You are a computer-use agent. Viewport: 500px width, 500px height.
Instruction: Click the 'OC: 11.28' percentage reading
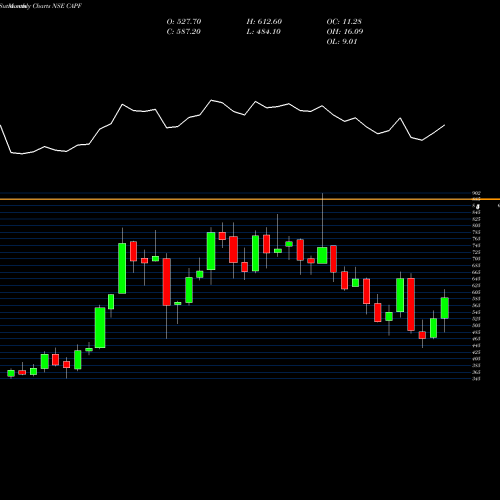344,22
